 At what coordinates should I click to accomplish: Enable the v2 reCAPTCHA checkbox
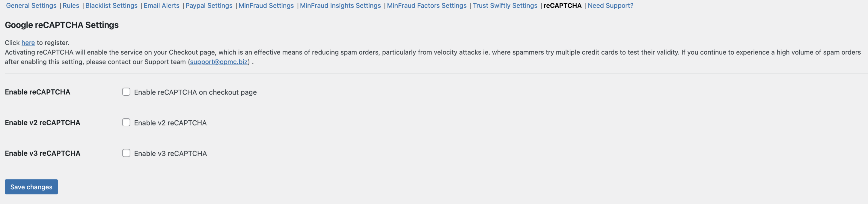pyautogui.click(x=126, y=122)
